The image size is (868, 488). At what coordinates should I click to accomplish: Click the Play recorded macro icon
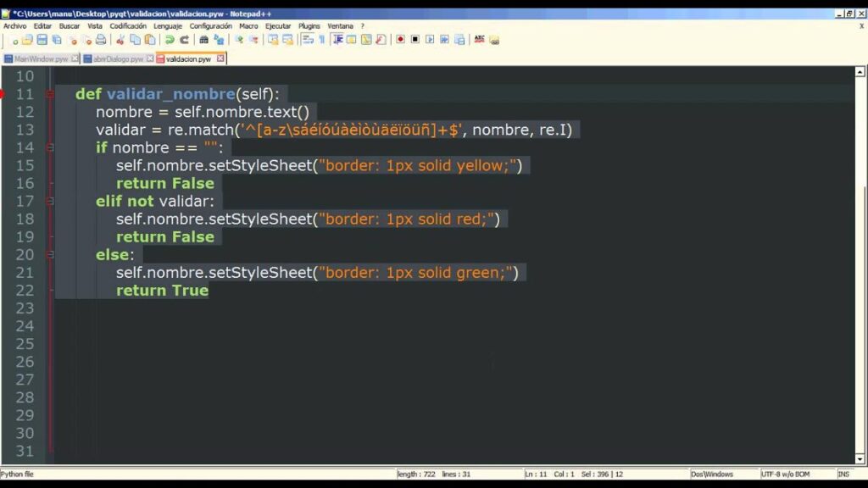pos(430,40)
